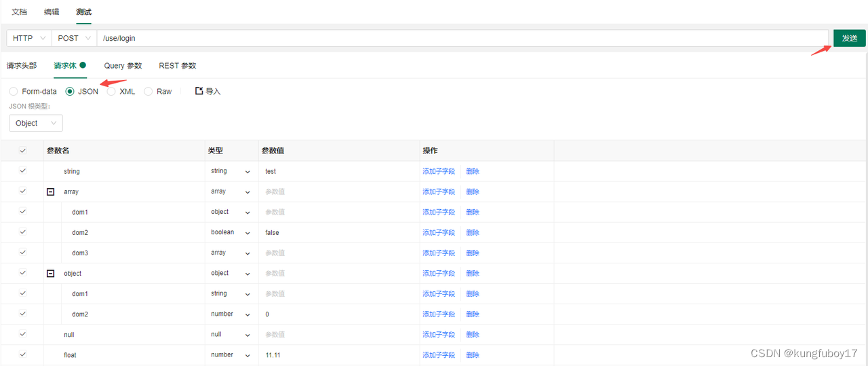
Task: Collapse the array parameter tree node
Action: [x=50, y=191]
